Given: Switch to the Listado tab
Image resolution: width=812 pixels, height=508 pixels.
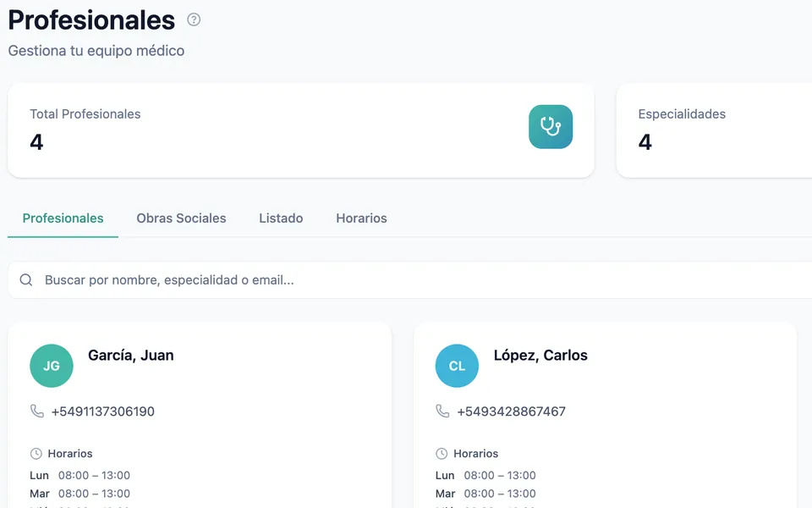Looking at the screenshot, I should [281, 218].
